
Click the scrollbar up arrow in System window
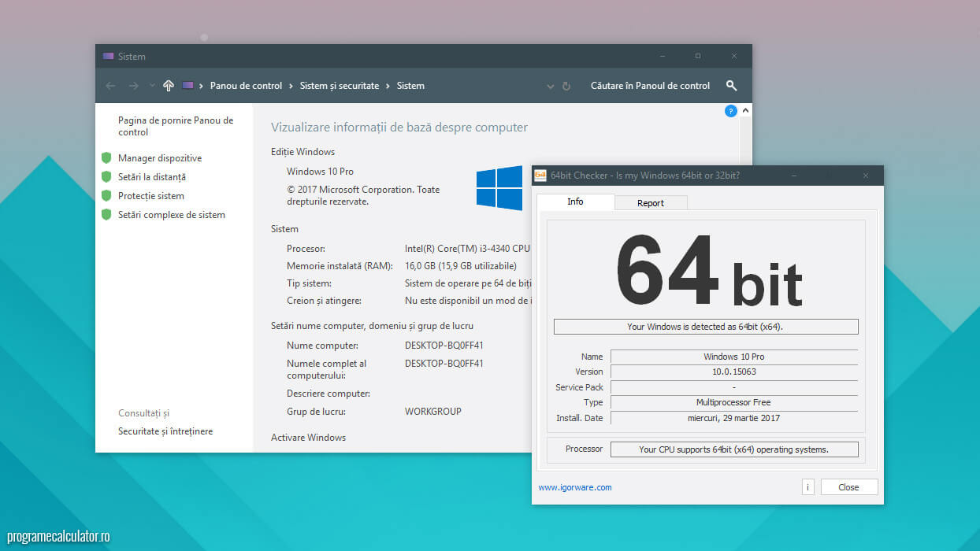[745, 111]
